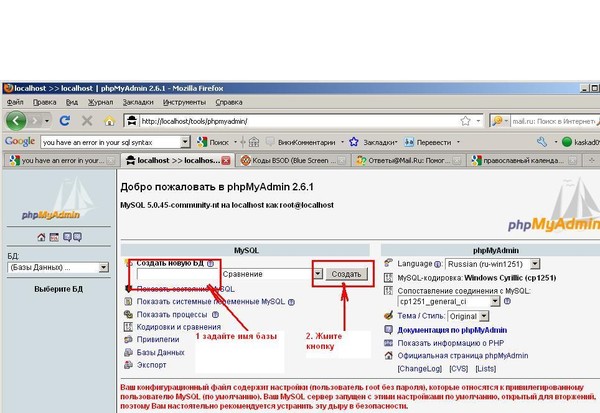Viewport: 600px width, 413px height.
Task: Click the help icon after системные переменные MySQL
Action: (x=291, y=302)
